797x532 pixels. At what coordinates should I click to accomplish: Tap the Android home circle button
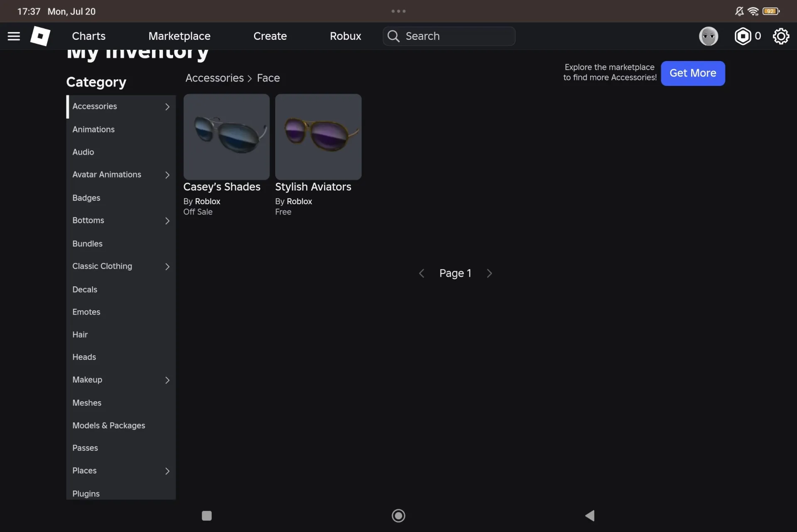click(398, 516)
